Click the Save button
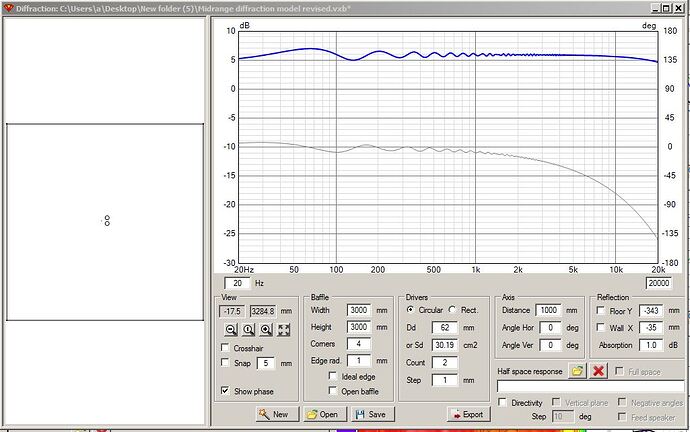Screen dimensions: 690x432 [373, 414]
